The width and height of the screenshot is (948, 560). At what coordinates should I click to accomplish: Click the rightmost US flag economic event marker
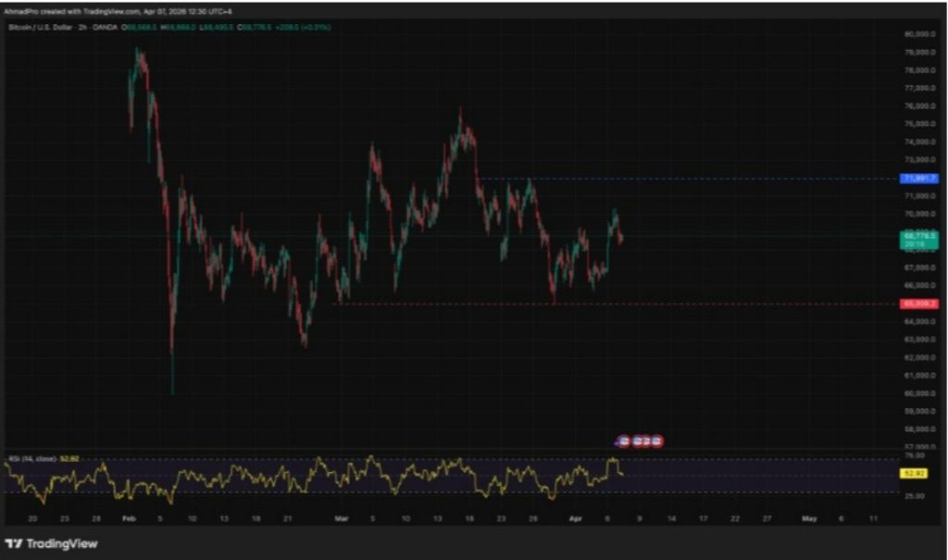tap(656, 442)
